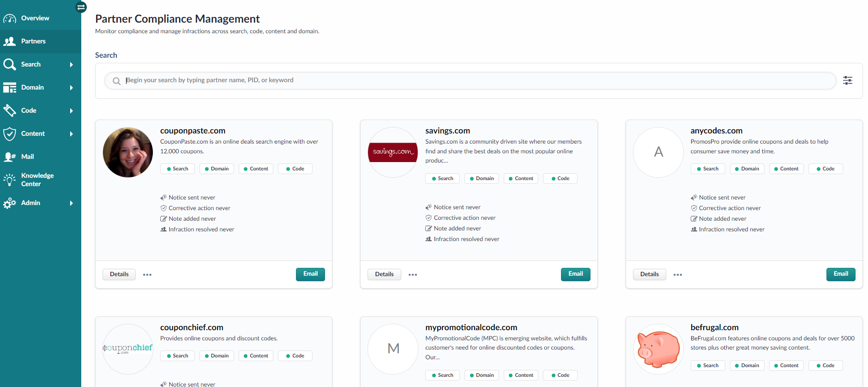The image size is (868, 387).
Task: Select the Content sidebar label
Action: point(33,133)
